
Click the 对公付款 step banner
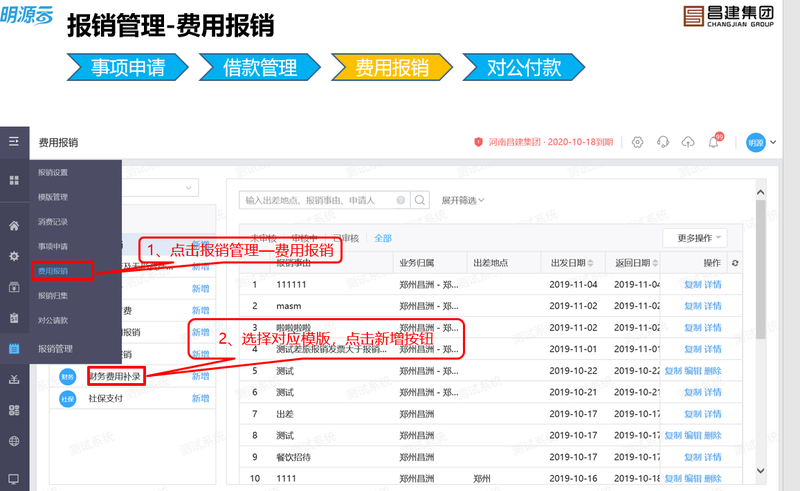point(523,67)
